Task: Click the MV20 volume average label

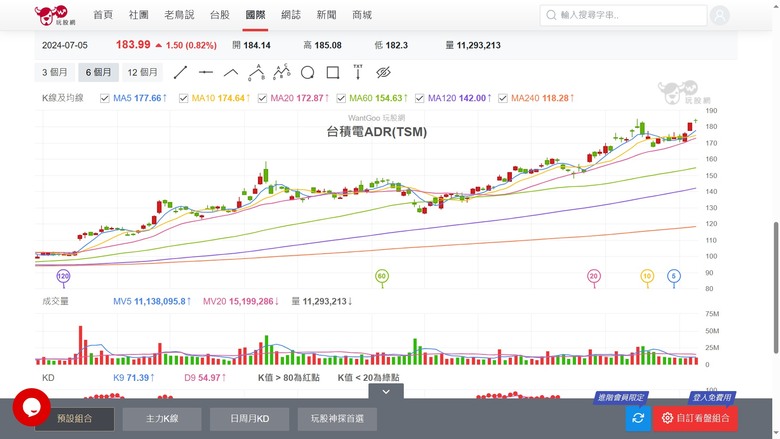Action: (241, 301)
